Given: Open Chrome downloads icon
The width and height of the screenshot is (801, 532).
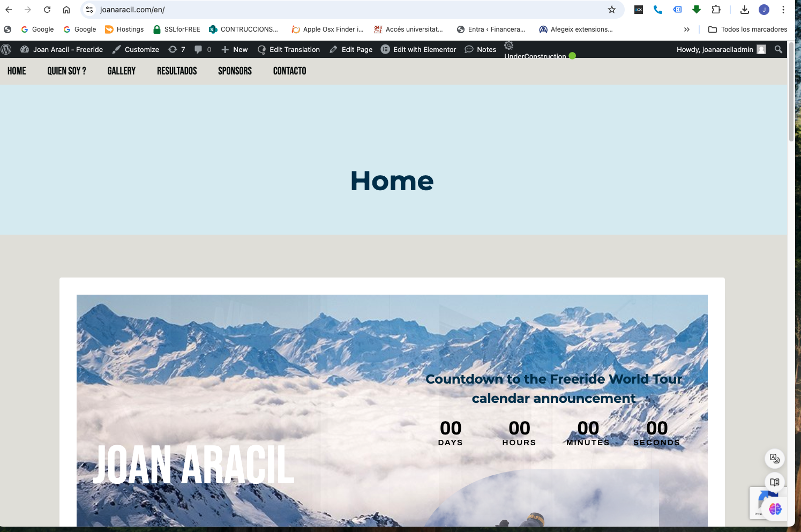Looking at the screenshot, I should tap(745, 10).
